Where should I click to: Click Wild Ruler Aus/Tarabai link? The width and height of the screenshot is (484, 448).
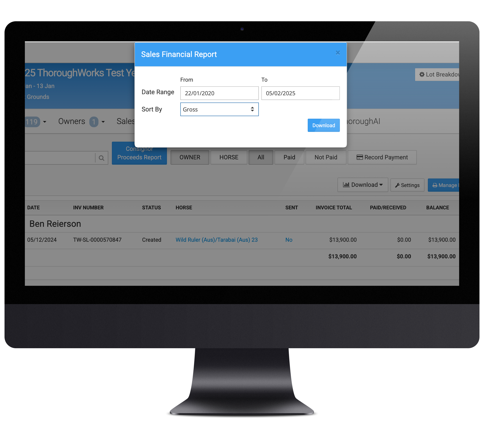pos(217,240)
